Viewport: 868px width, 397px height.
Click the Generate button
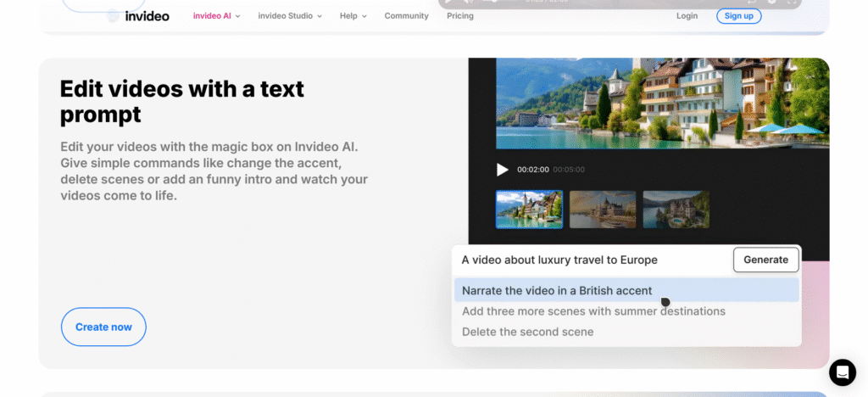(x=765, y=260)
